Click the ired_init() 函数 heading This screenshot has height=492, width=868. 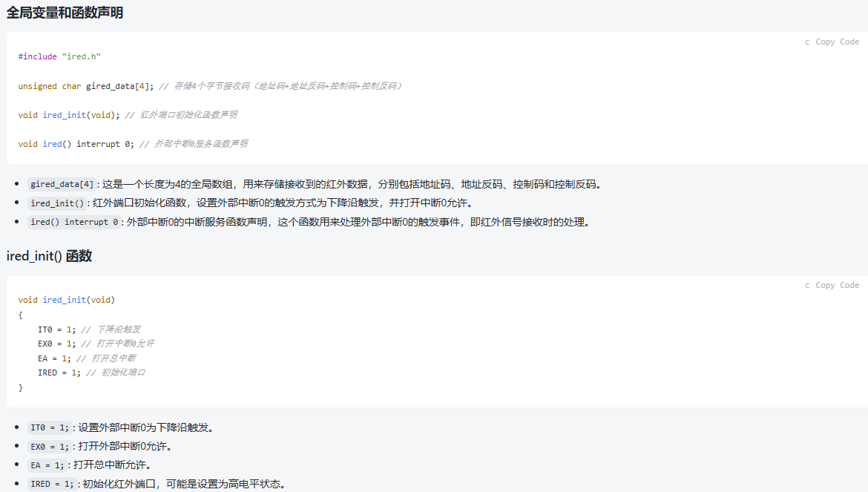click(x=49, y=256)
